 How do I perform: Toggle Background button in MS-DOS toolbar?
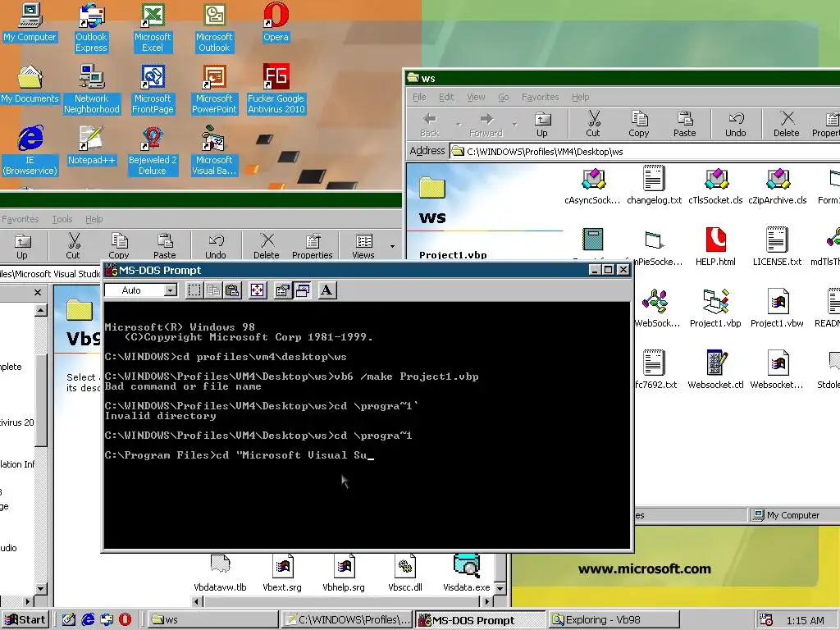coord(302,290)
